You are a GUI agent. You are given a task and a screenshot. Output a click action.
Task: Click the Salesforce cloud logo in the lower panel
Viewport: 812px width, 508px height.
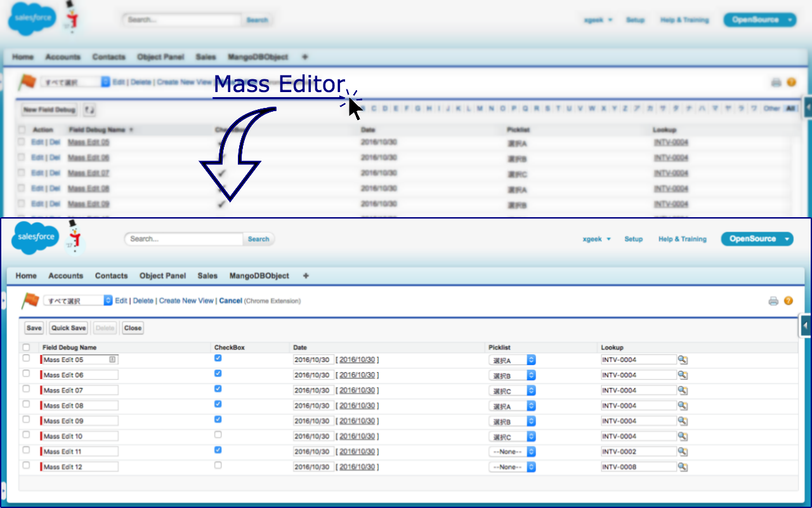[x=36, y=237]
